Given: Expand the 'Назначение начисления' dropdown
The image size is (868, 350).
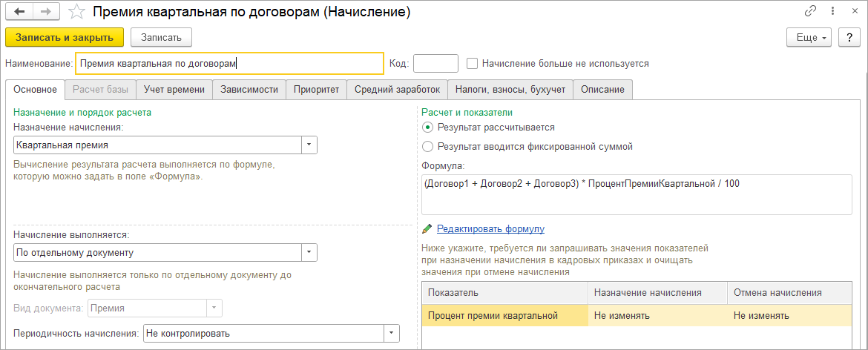Looking at the screenshot, I should pos(309,145).
